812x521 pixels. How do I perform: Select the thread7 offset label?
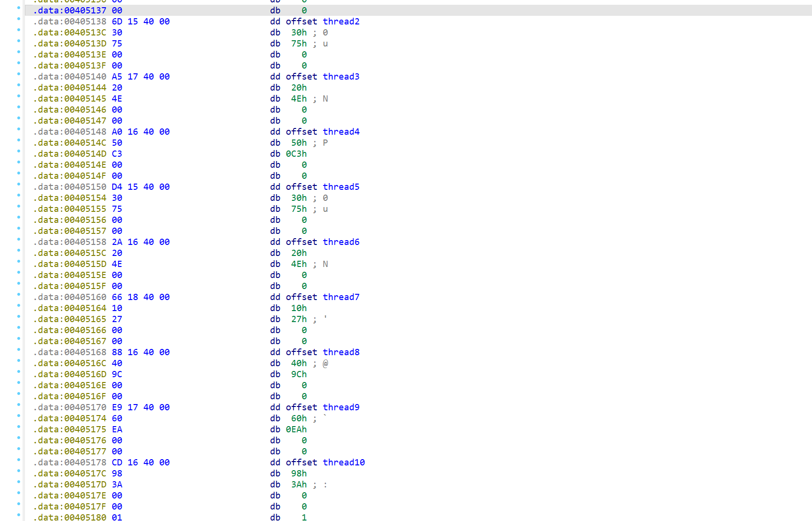pos(341,297)
